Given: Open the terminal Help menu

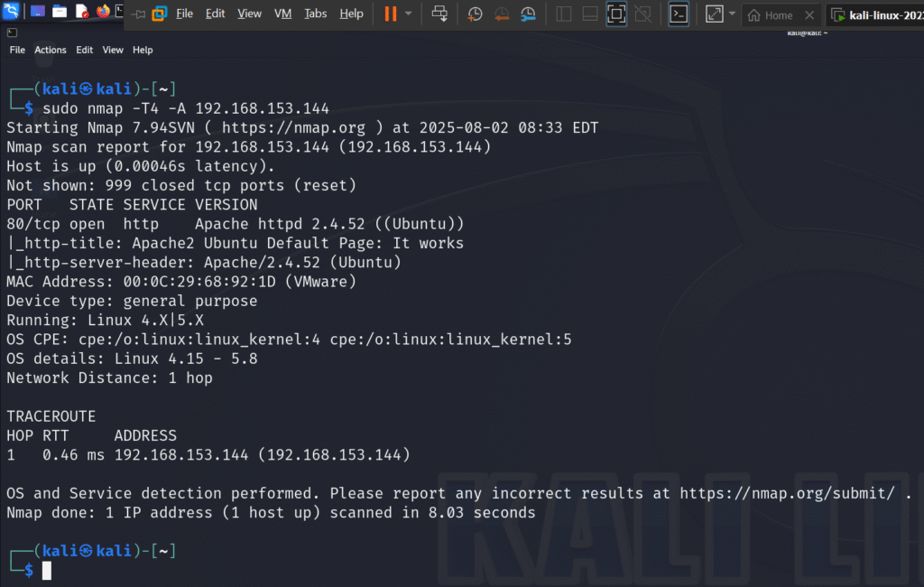Looking at the screenshot, I should [x=143, y=51].
